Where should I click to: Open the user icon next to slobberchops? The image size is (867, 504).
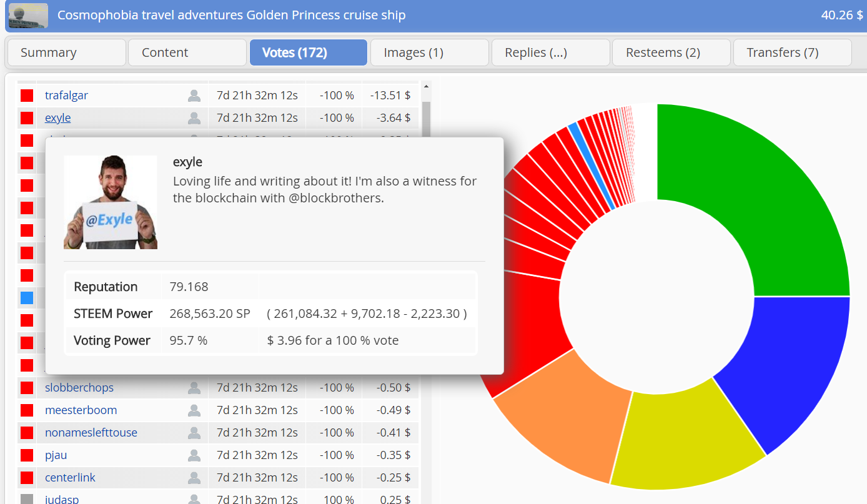click(x=194, y=388)
